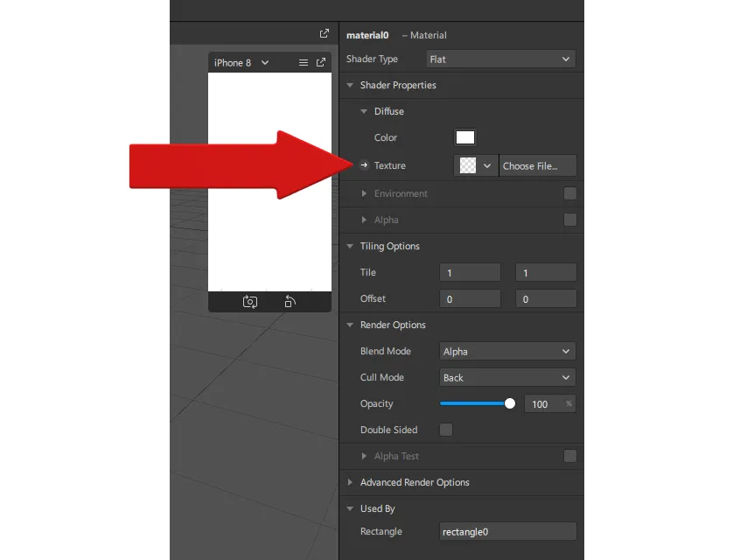Click the Opacity percentage field showing 100
The width and height of the screenshot is (754, 560).
549,404
